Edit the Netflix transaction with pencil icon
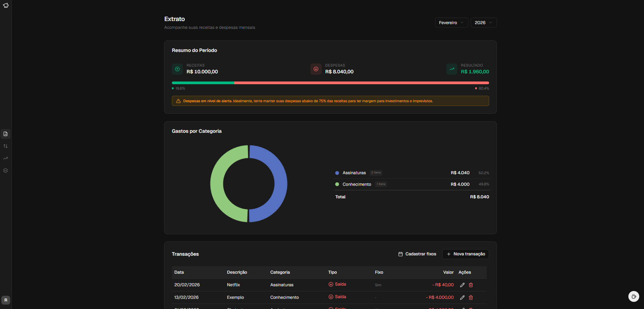 point(462,285)
